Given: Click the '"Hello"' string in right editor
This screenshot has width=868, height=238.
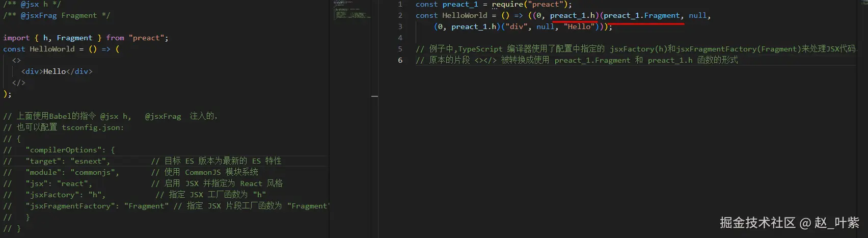Looking at the screenshot, I should [x=579, y=27].
